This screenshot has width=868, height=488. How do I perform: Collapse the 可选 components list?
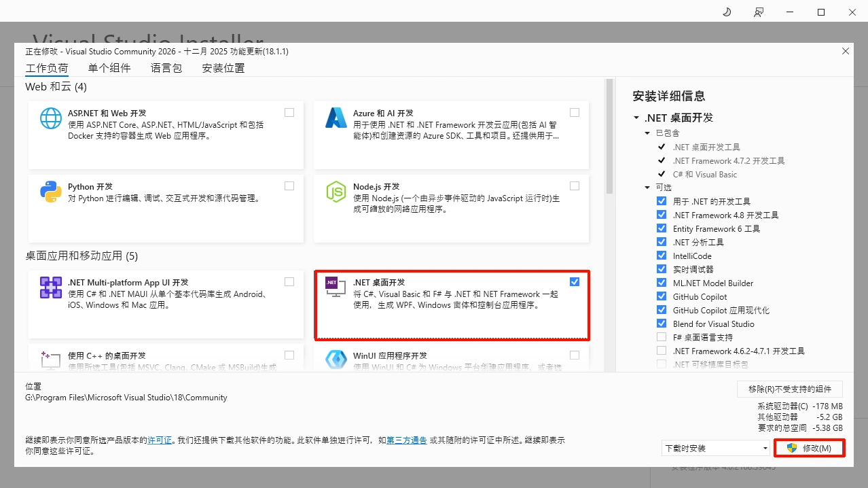(x=648, y=188)
